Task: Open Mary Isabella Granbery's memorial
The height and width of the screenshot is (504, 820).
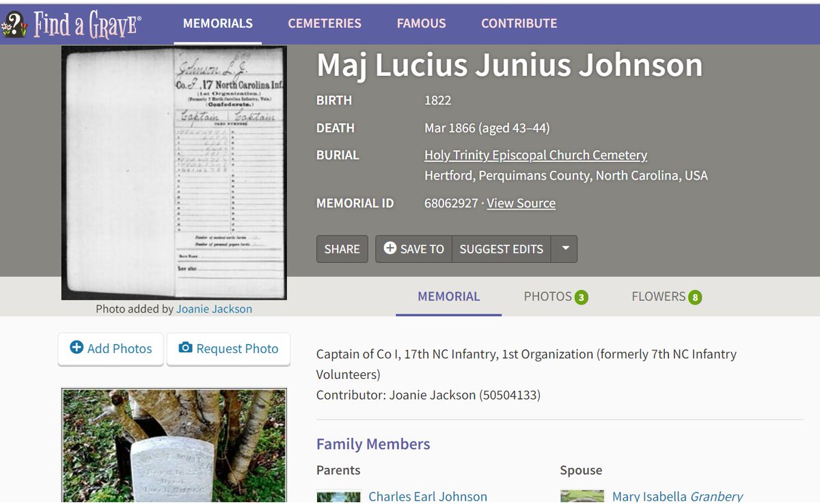Action: [x=677, y=496]
